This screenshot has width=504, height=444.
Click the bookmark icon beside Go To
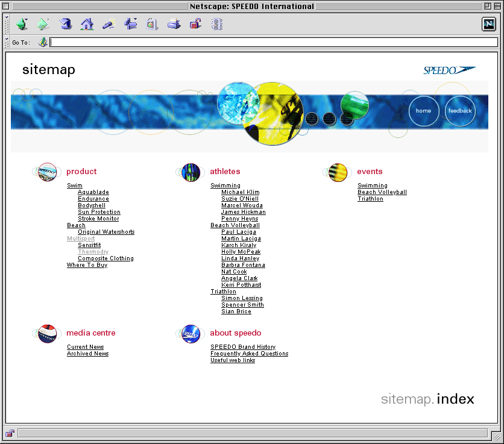click(43, 42)
